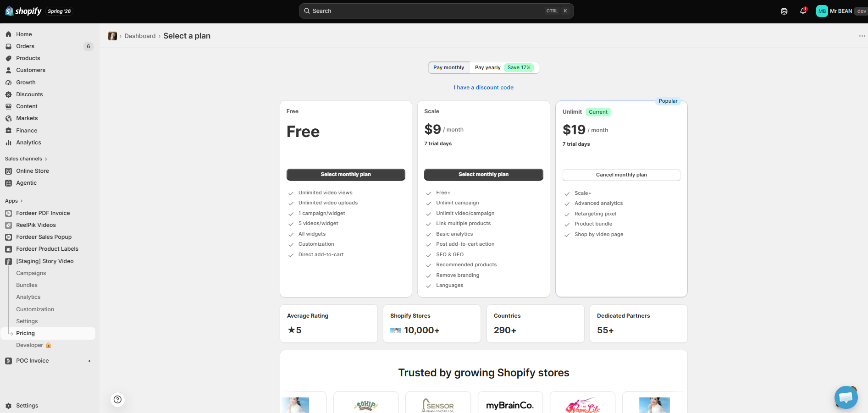This screenshot has height=413, width=868.
Task: Select monthly plan for Free
Action: (346, 175)
